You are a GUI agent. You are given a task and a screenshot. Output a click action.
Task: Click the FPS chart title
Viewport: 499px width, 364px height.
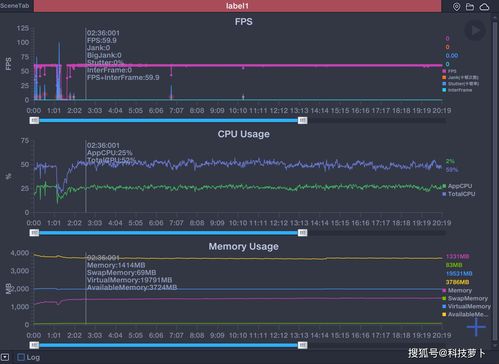(244, 22)
